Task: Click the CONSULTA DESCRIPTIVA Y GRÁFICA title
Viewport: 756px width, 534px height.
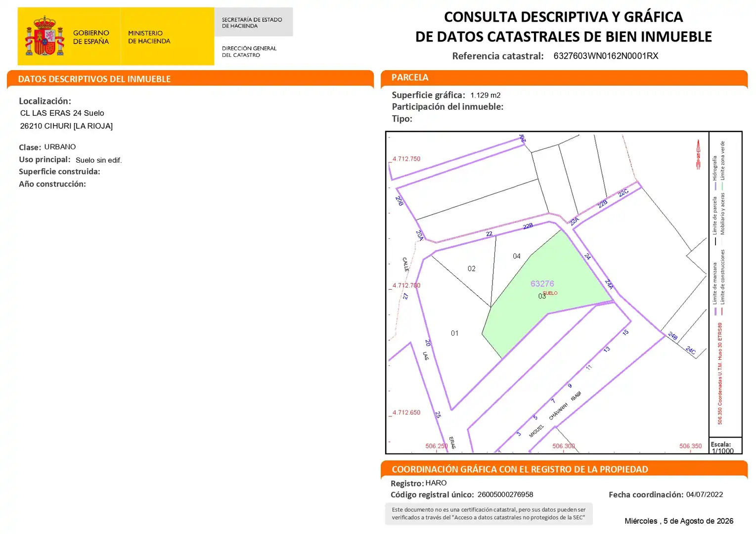Action: 563,17
